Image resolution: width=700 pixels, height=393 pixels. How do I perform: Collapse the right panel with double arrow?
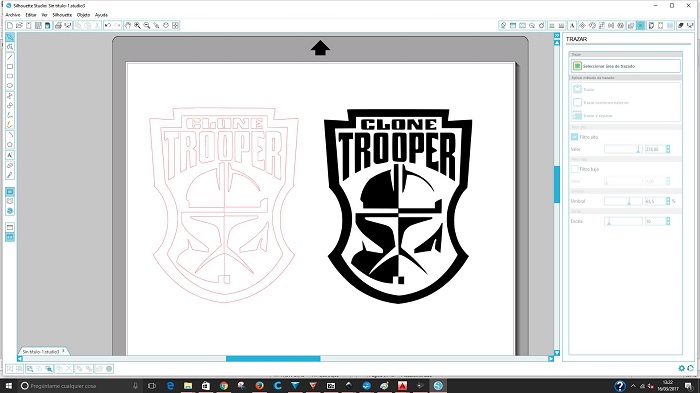(x=557, y=35)
